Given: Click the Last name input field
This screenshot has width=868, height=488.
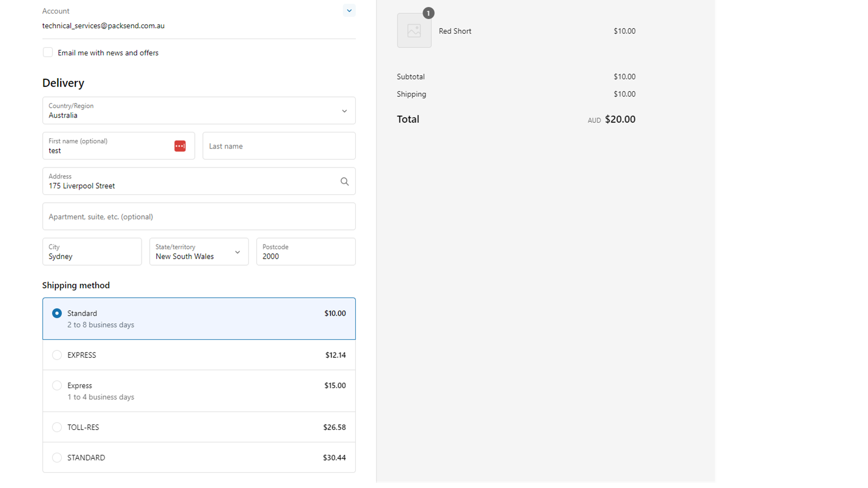Looking at the screenshot, I should pos(279,146).
